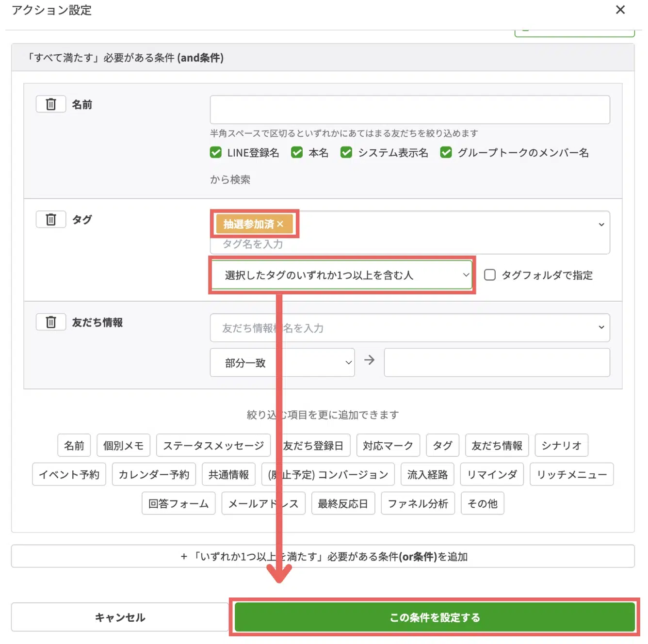Add an or条件 condition group
Image resolution: width=648 pixels, height=644 pixels.
pos(323,556)
